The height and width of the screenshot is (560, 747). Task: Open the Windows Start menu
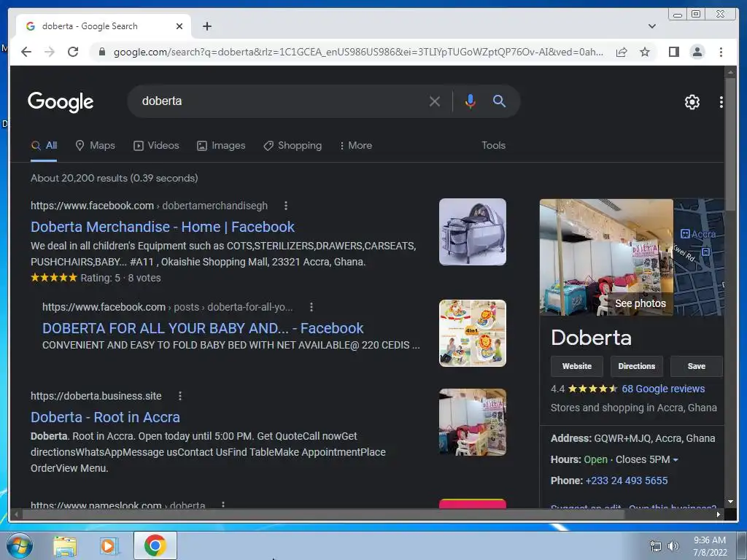(20, 545)
